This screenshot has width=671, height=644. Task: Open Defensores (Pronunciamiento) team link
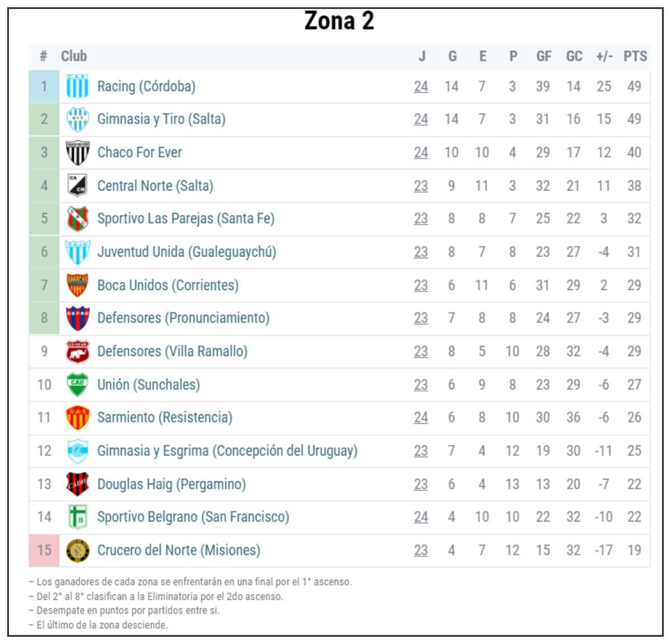183,318
